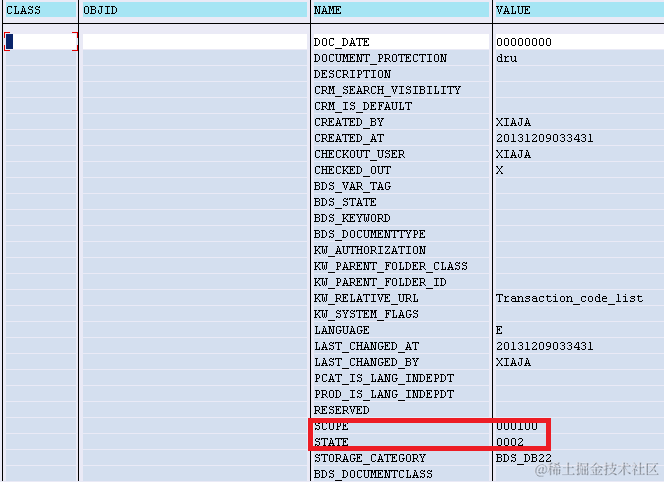Screen dimensions: 664x482
Task: Select the X value in CHECKED_OUT row
Action: [579, 170]
